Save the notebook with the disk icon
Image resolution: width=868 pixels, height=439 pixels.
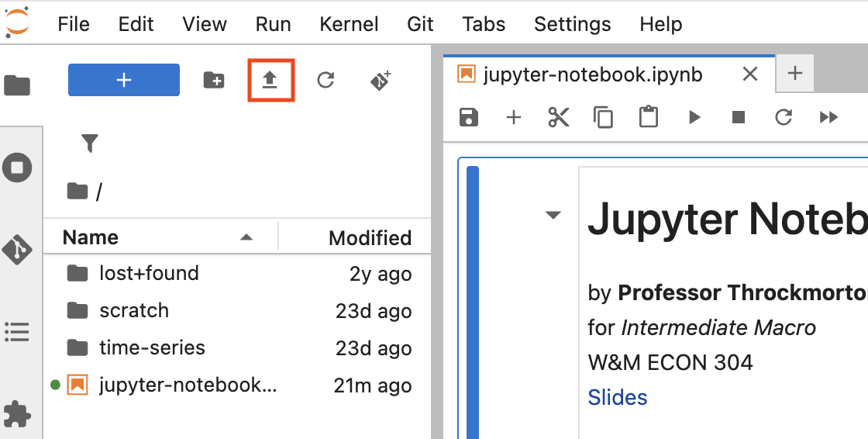[469, 117]
